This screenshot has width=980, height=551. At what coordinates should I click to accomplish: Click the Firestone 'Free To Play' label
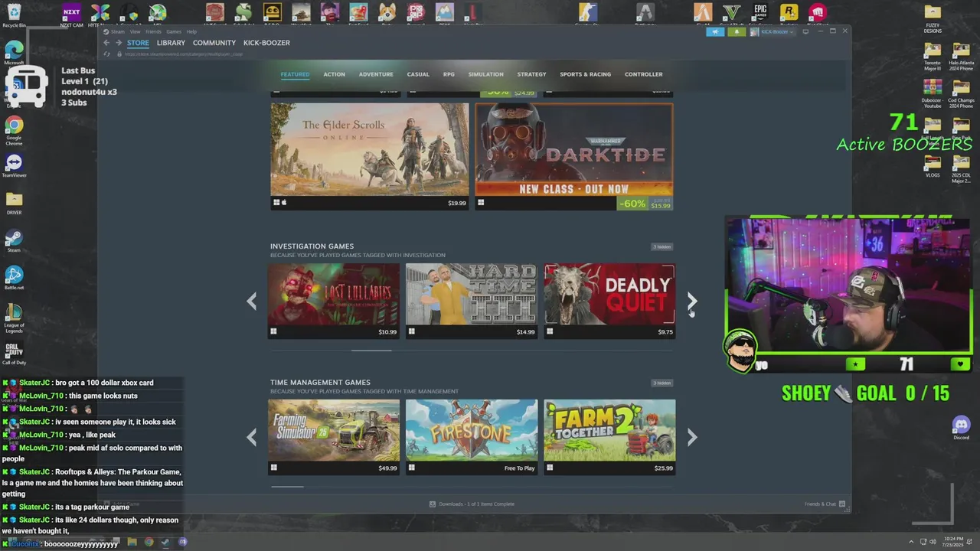coord(520,468)
